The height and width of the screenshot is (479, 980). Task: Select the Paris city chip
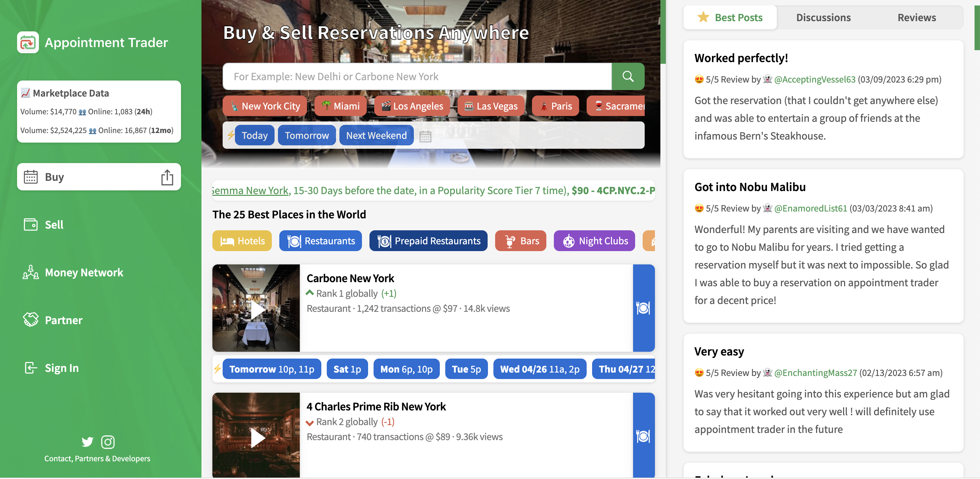pos(556,106)
